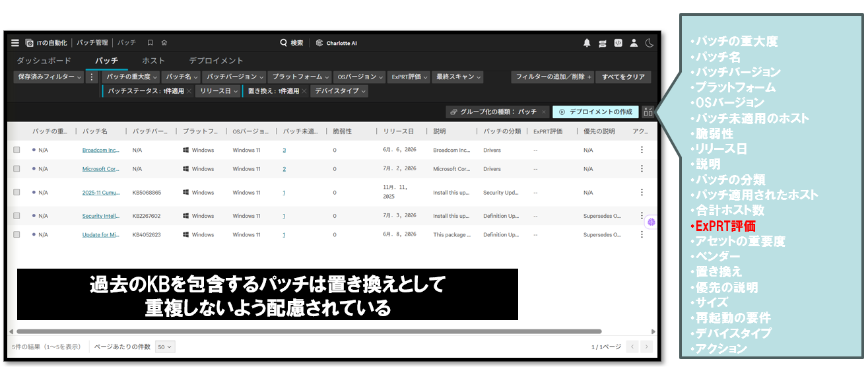Switch to ダッシュボード tab
This screenshot has height=367, width=868.
click(44, 61)
